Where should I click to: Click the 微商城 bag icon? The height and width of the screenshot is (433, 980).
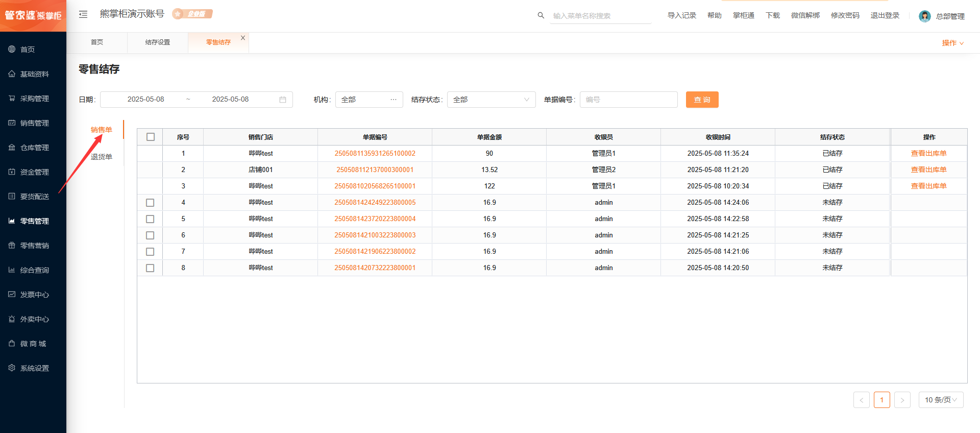(12, 343)
